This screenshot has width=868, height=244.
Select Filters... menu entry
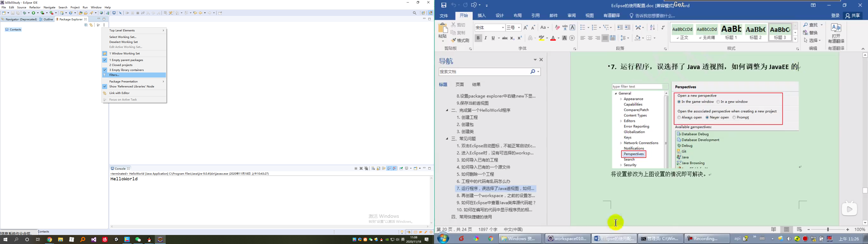[x=115, y=75]
